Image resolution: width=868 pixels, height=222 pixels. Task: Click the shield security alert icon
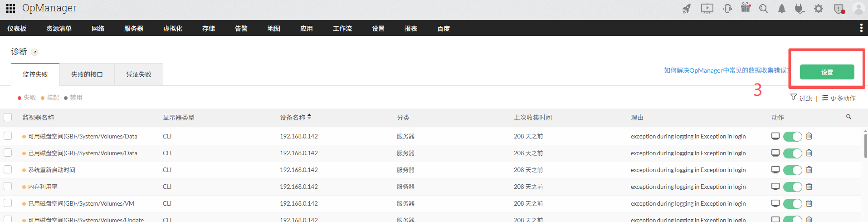click(x=839, y=9)
